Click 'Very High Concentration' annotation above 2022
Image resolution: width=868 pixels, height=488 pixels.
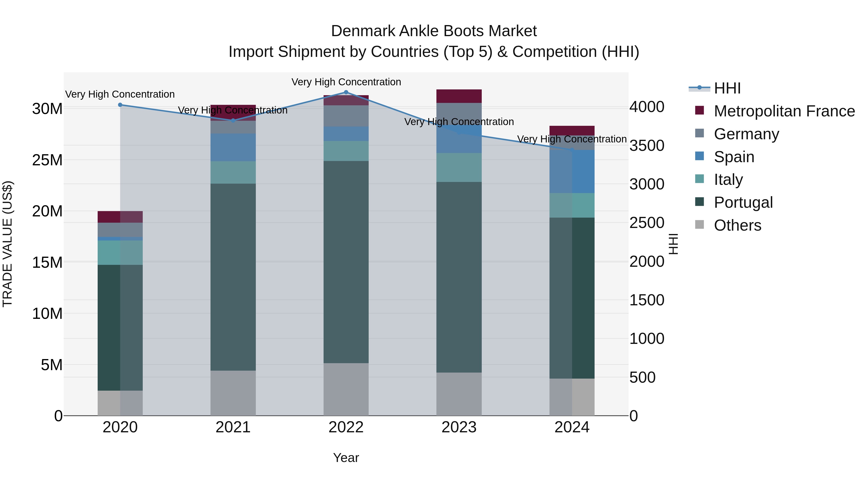click(346, 82)
